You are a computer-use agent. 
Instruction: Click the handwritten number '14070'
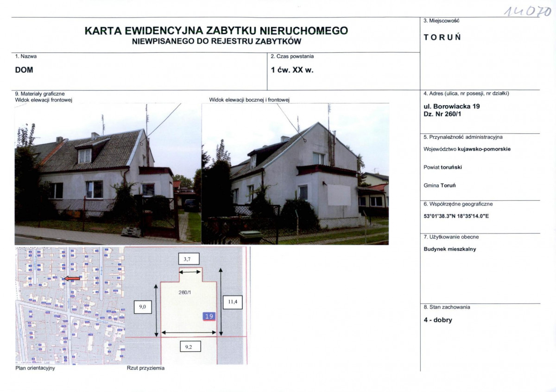point(529,11)
